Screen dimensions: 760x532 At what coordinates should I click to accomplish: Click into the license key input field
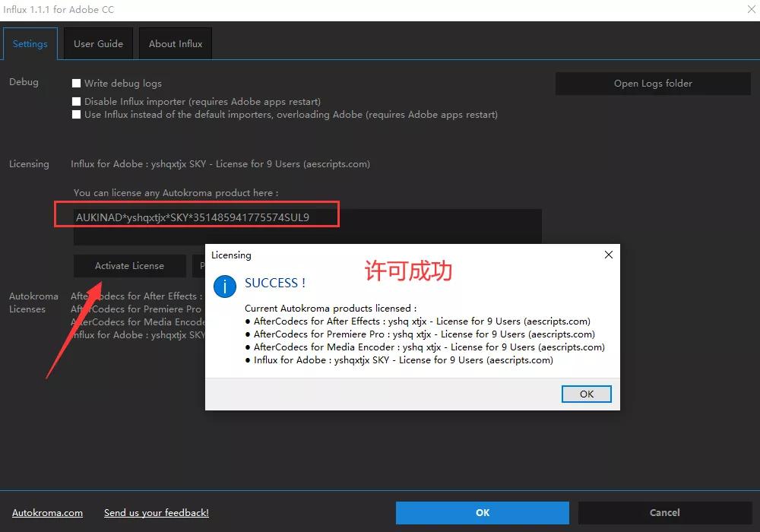click(x=307, y=226)
